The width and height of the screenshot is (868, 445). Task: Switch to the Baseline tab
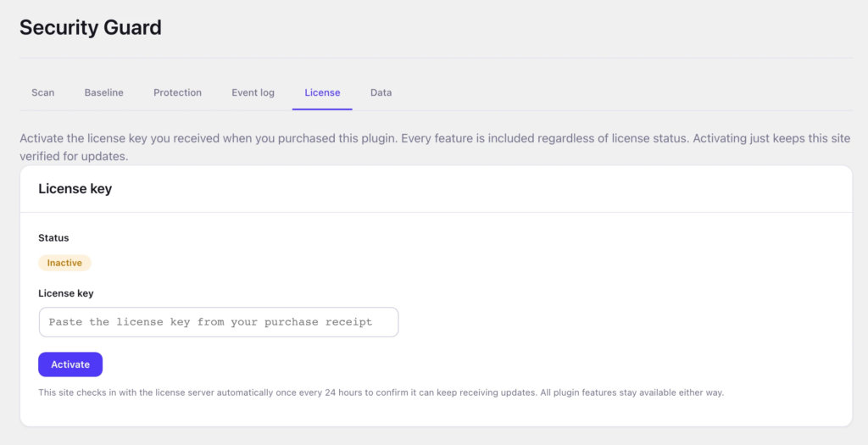[104, 92]
